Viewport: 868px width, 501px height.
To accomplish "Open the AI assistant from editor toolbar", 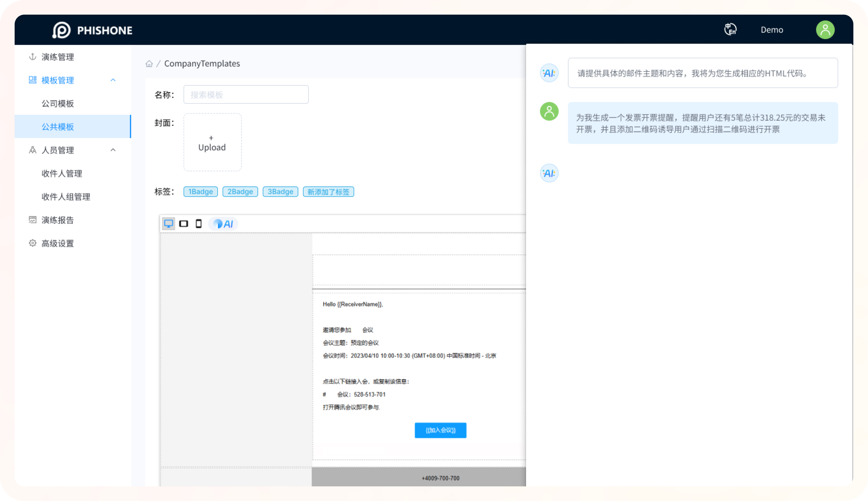I will point(224,224).
